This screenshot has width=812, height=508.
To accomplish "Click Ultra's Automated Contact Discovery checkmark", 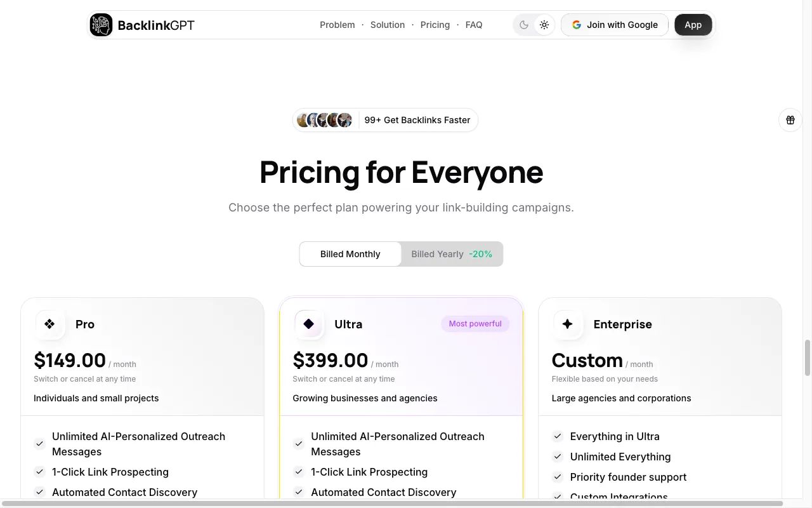I will coord(298,492).
